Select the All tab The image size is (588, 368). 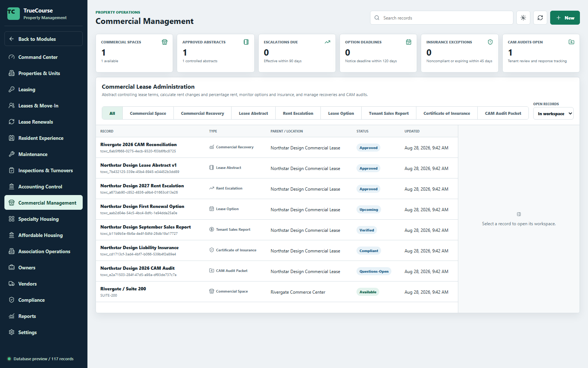[112, 113]
